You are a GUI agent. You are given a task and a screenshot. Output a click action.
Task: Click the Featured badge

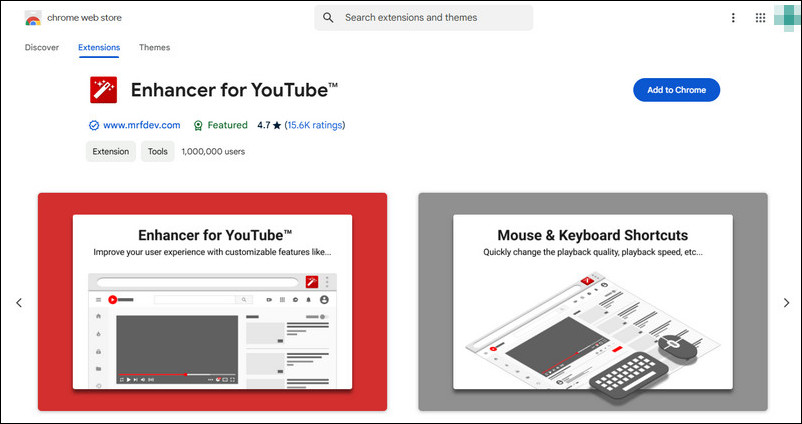click(220, 125)
